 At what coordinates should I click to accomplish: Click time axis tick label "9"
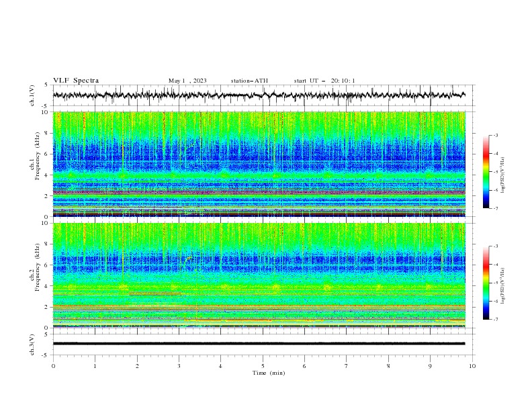click(430, 366)
